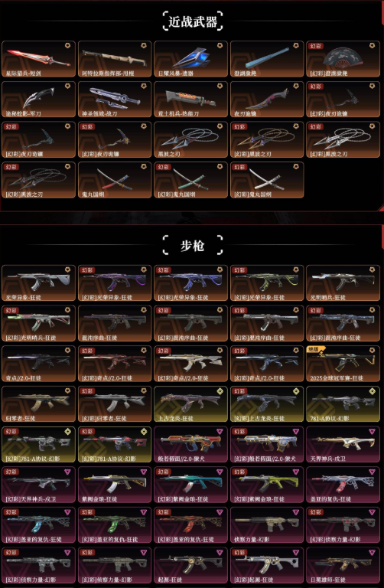Viewport: 384px width, 588px height.
Task: Click the tier icon on 光明哨兵-狂徒 card
Action: pyautogui.click(x=373, y=269)
